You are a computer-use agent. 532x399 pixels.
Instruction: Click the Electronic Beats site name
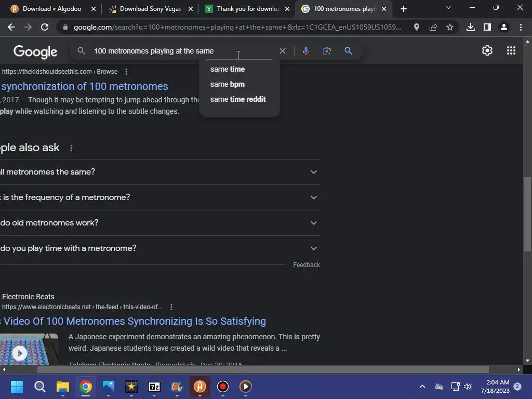click(x=28, y=297)
